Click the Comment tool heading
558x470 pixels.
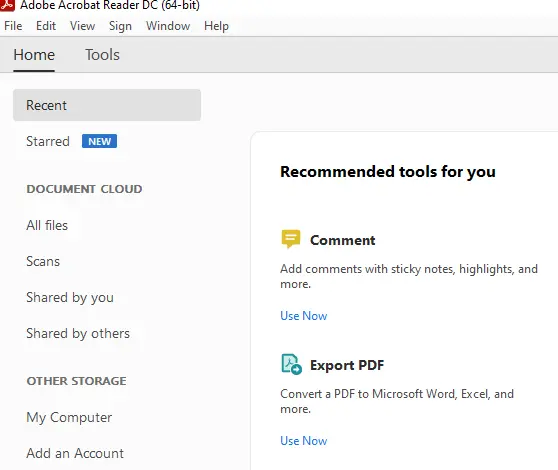click(x=343, y=240)
